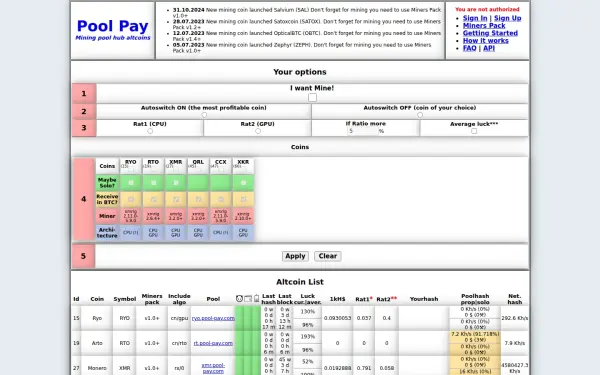The height and width of the screenshot is (375, 600).
Task: Click the RTO coin header cell
Action: coord(153,166)
